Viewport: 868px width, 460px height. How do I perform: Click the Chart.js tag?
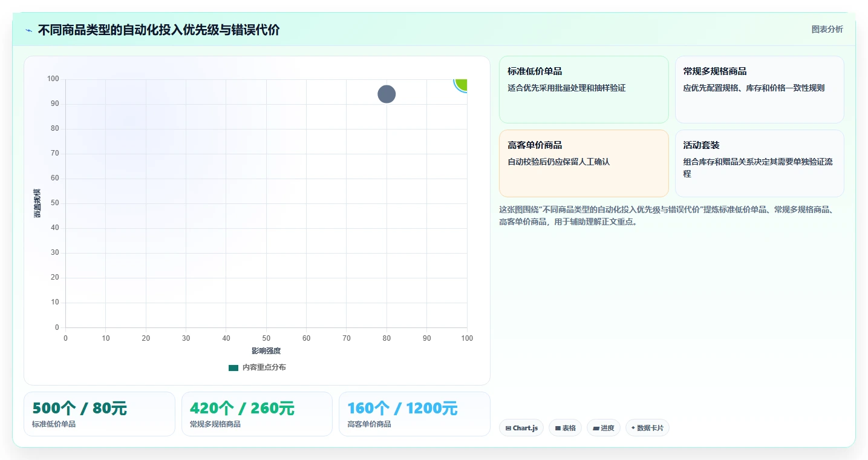pyautogui.click(x=521, y=428)
